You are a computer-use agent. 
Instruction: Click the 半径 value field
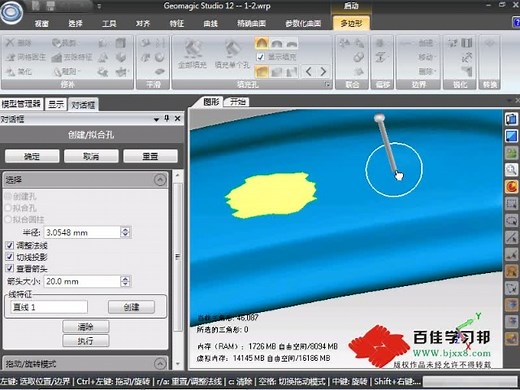[82, 232]
